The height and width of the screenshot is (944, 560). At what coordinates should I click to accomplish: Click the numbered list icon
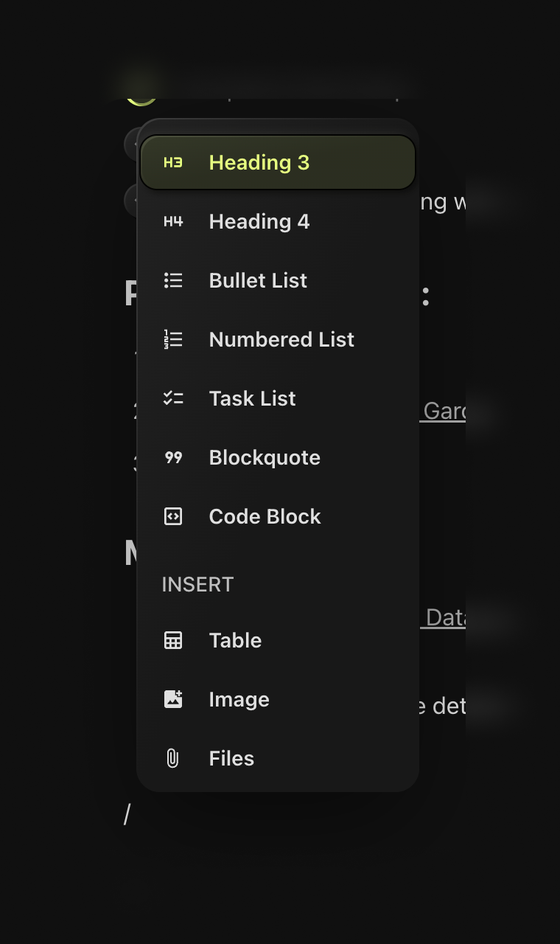coord(173,340)
